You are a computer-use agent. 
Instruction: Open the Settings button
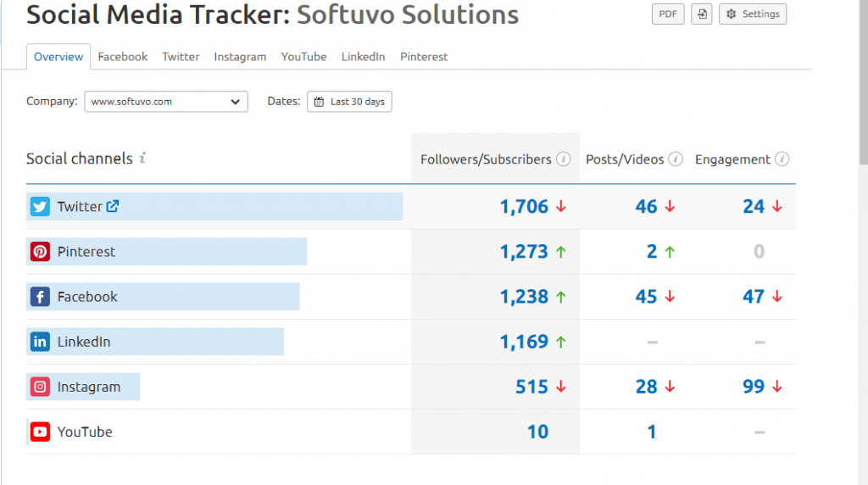click(753, 14)
